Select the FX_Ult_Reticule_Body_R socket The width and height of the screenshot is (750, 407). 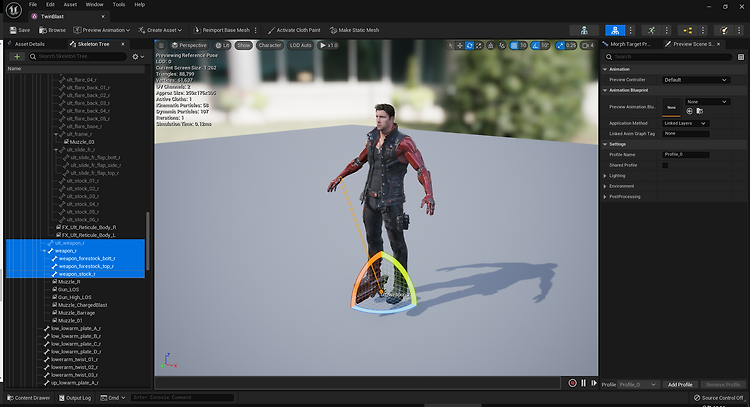click(88, 227)
